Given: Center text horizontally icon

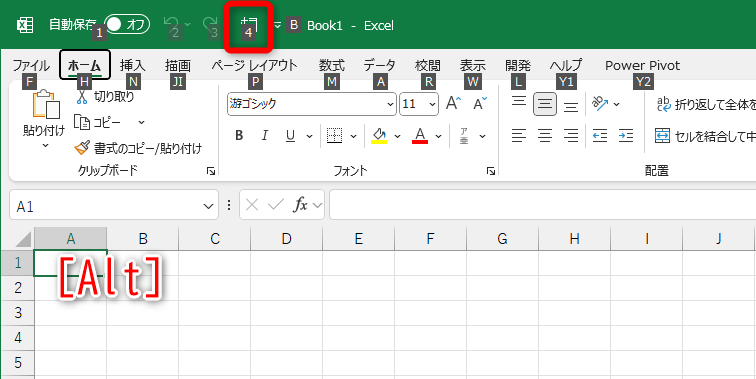Looking at the screenshot, I should (545, 136).
